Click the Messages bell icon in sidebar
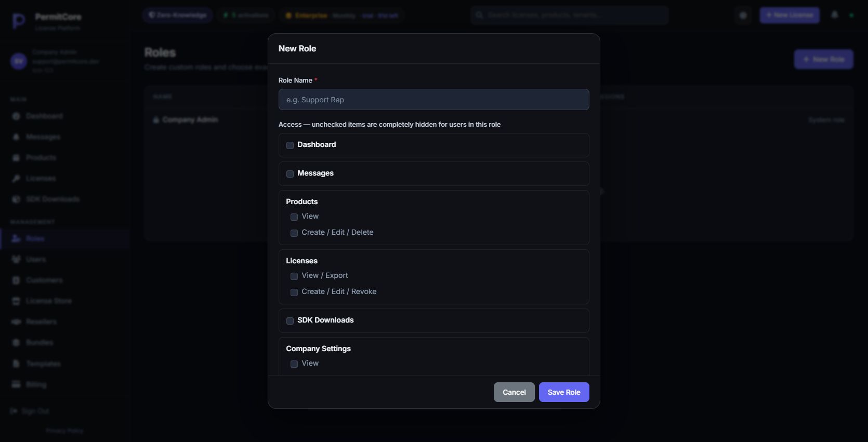Image resolution: width=868 pixels, height=442 pixels. 16,137
